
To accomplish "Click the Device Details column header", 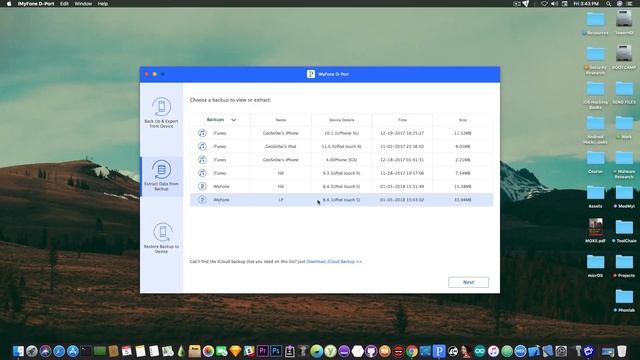I will pos(341,120).
